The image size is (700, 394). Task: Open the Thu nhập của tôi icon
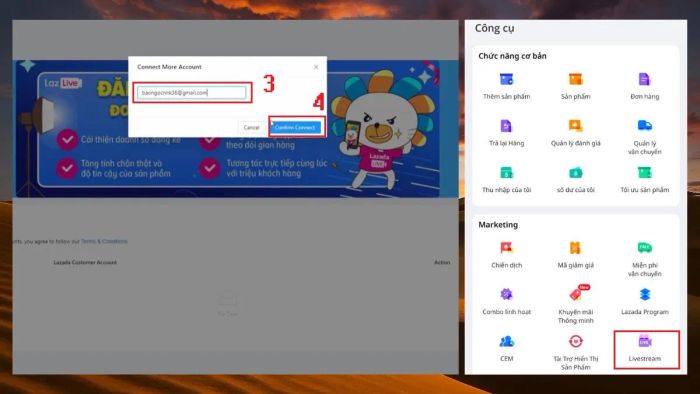pos(506,173)
